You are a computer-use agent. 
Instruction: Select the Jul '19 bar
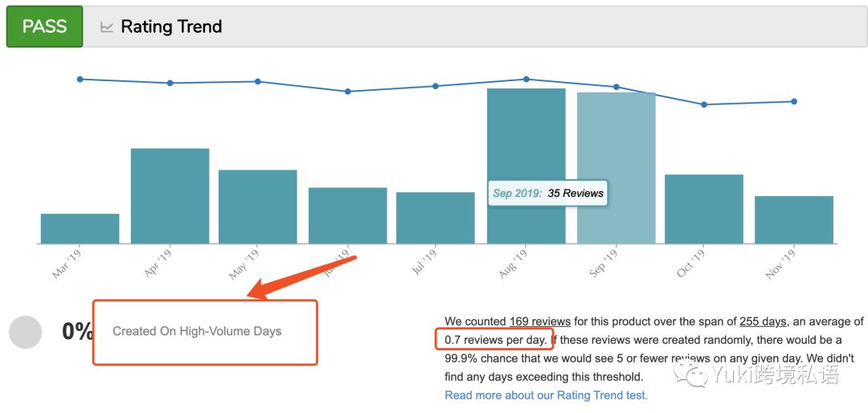(435, 218)
